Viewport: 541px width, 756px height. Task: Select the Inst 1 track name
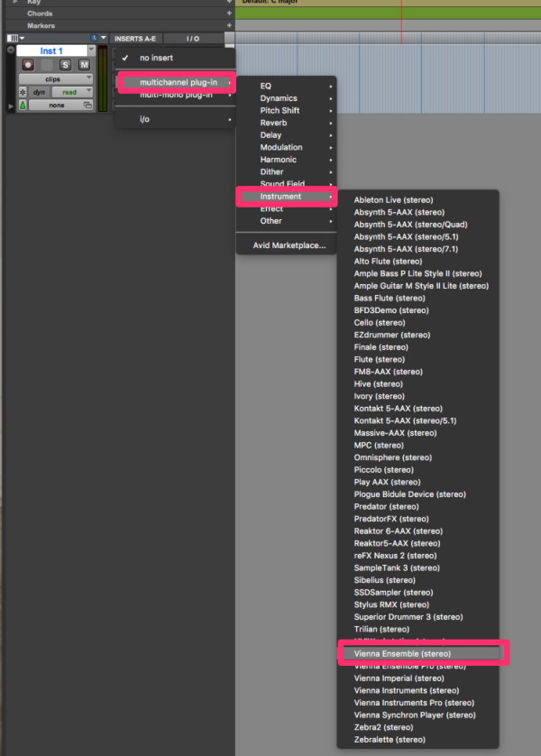(51, 51)
